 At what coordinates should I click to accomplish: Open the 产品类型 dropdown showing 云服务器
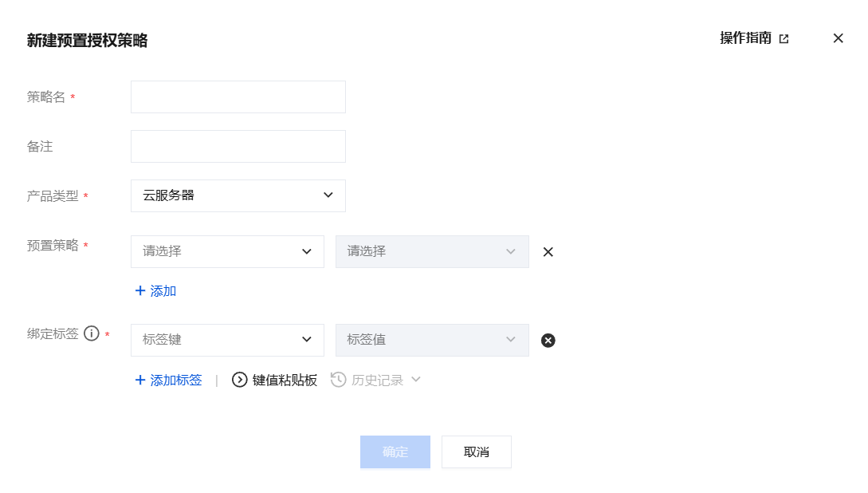point(238,195)
